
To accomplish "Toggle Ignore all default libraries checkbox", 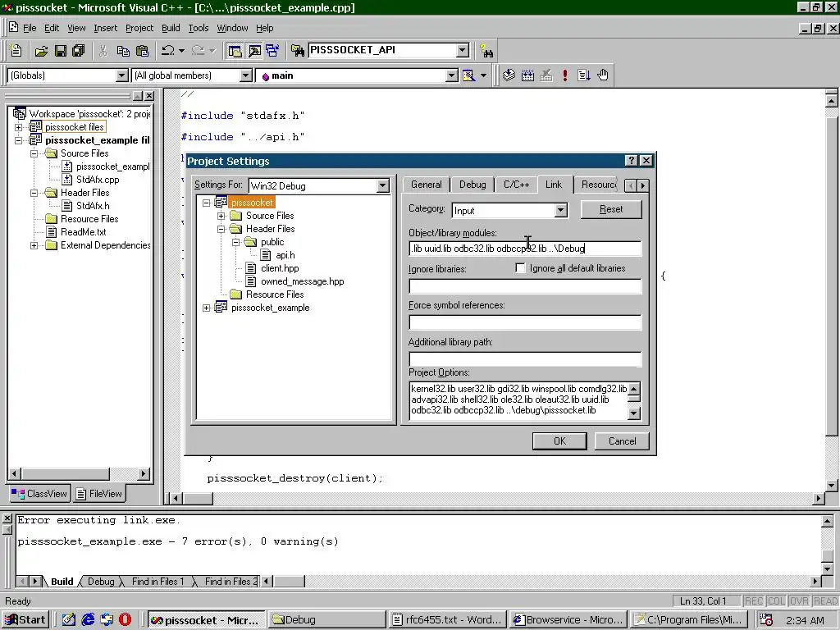I will click(x=520, y=268).
